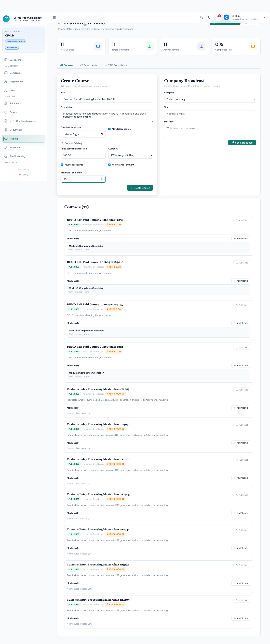Increment Minimum Payment % with the stepper
This screenshot has width=270, height=644.
click(102, 178)
